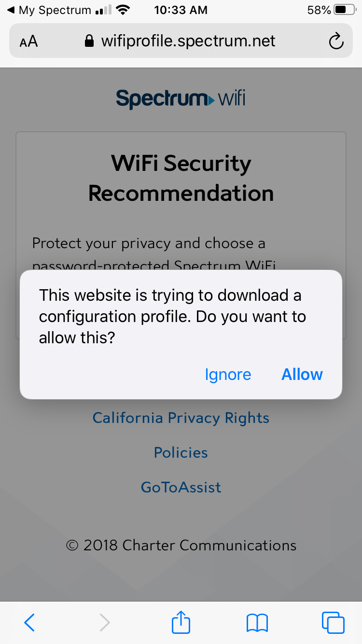Image resolution: width=362 pixels, height=644 pixels.
Task: Open the aA text size menu
Action: pos(28,42)
